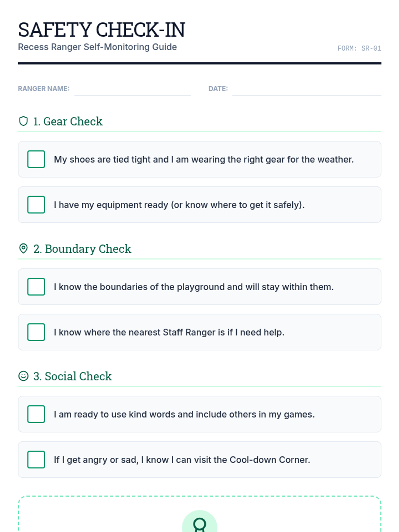Tick the equipment ready checkbox
399x532 pixels.
(x=36, y=204)
